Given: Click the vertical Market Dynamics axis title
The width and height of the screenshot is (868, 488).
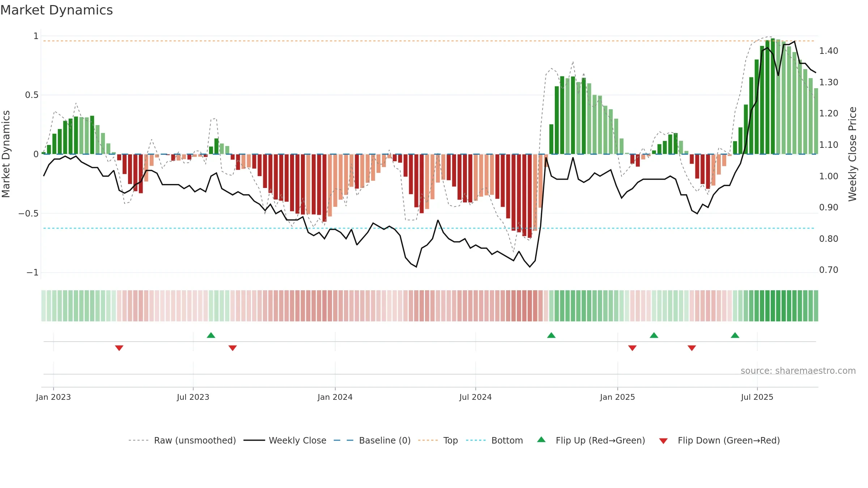Looking at the screenshot, I should tap(6, 154).
